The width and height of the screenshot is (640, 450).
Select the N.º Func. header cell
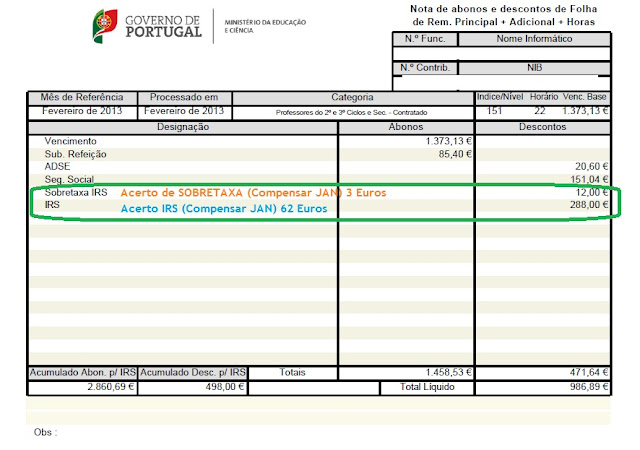coord(425,39)
